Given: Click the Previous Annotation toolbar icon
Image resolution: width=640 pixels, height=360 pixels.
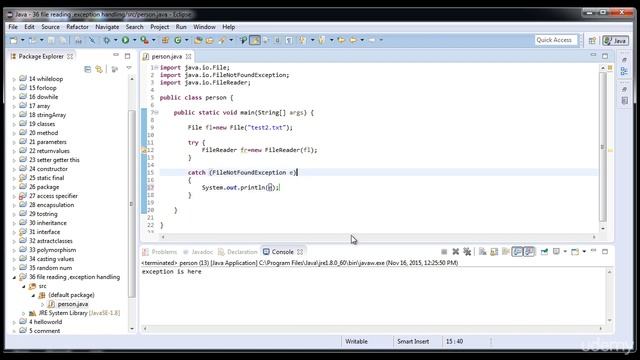Looking at the screenshot, I should coord(322,40).
